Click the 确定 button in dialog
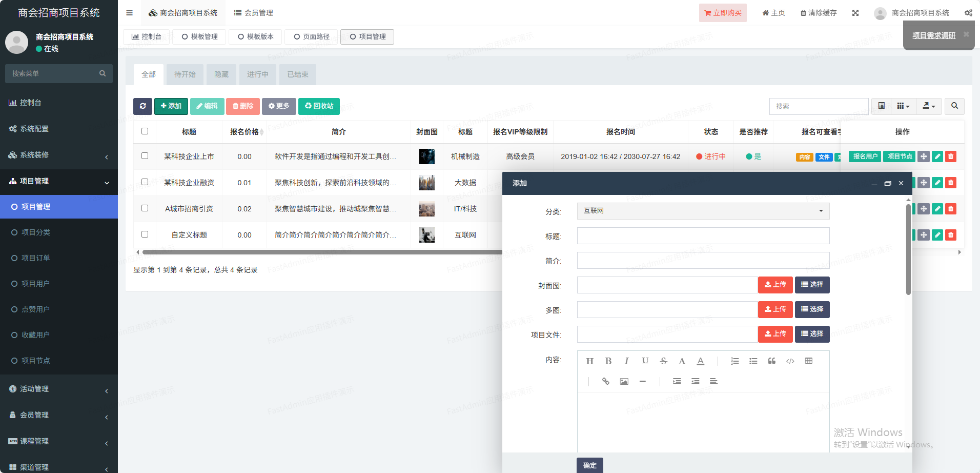This screenshot has width=980, height=473. pyautogui.click(x=589, y=465)
